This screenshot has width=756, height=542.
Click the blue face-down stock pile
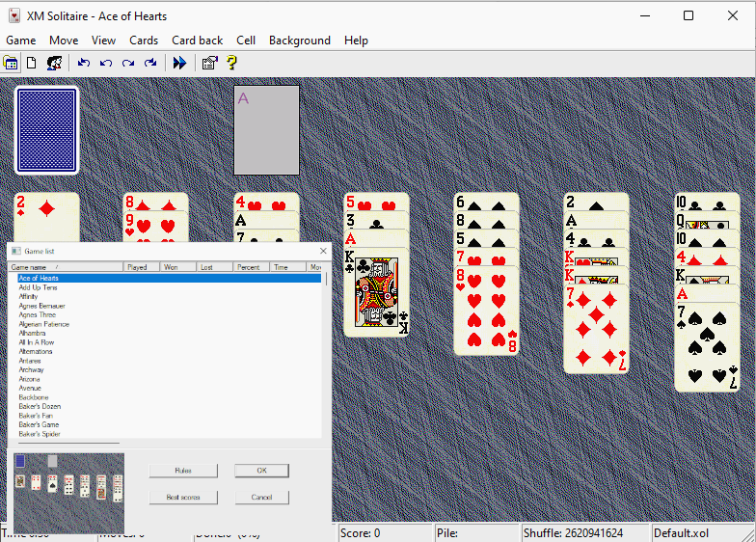(46, 130)
